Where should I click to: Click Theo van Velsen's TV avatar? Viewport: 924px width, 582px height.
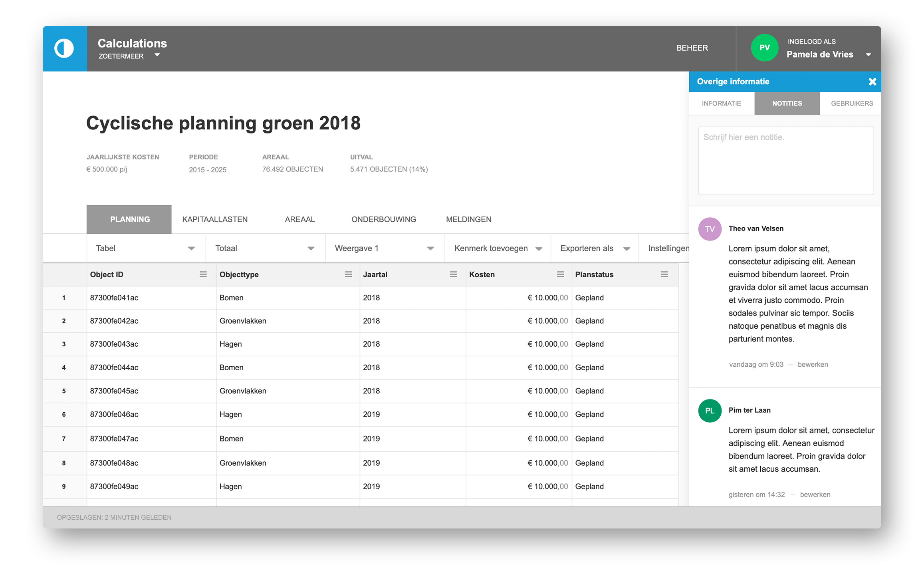tap(710, 229)
